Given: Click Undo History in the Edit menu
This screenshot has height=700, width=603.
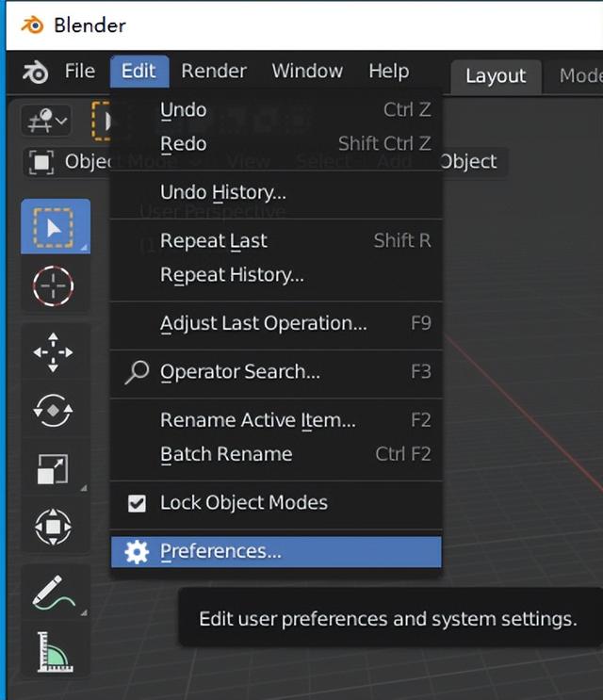Looking at the screenshot, I should point(223,192).
